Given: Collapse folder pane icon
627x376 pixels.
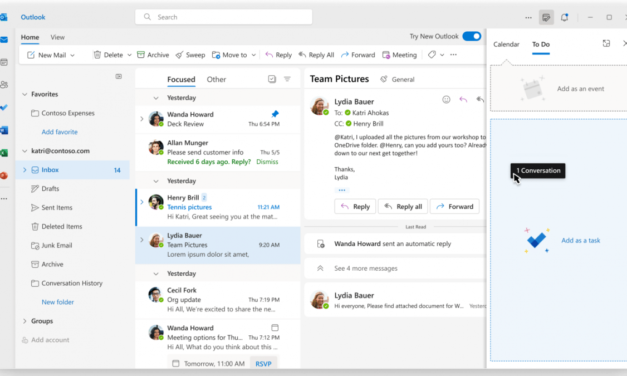Looking at the screenshot, I should (119, 76).
